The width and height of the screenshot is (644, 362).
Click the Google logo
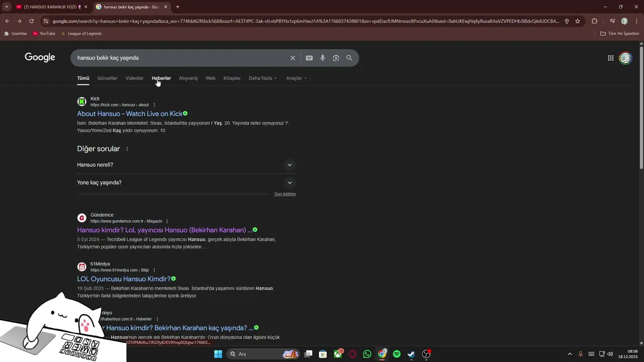click(x=40, y=57)
